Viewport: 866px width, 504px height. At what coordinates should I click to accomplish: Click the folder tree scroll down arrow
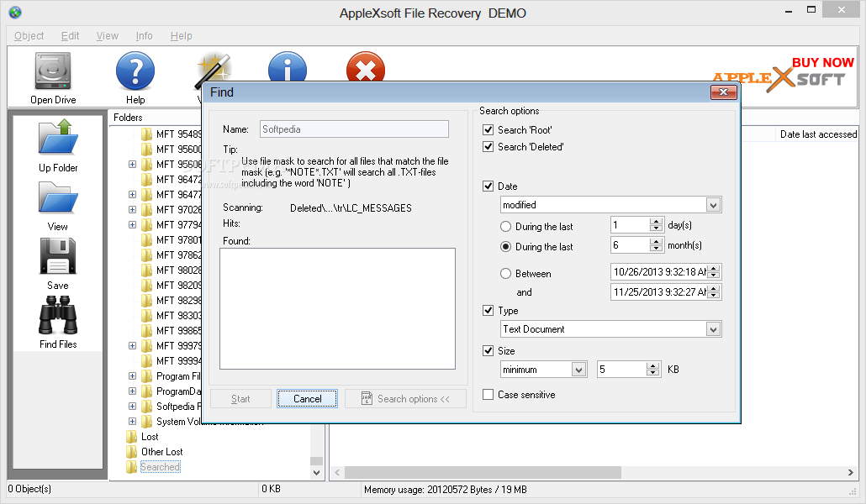tap(316, 473)
